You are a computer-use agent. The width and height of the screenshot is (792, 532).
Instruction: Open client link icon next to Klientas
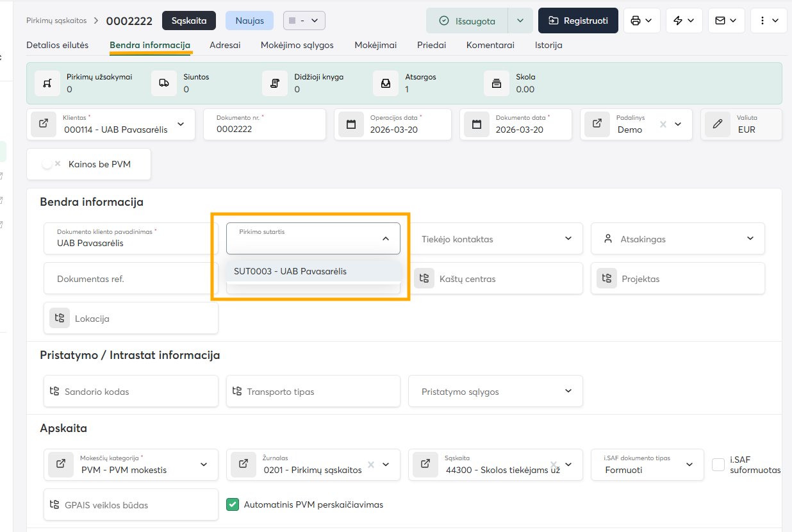44,124
